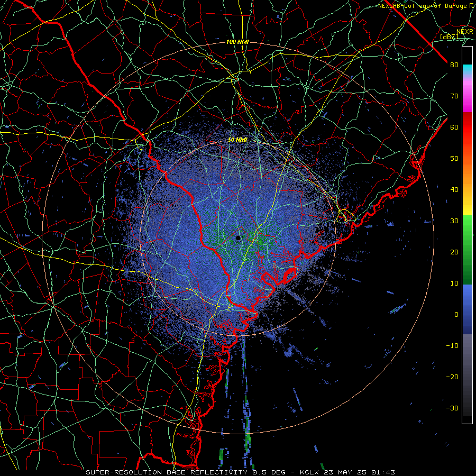Screen dimensions: 476x476
Task: Click the KCLX station identifier in the caption
Action: (x=310, y=472)
